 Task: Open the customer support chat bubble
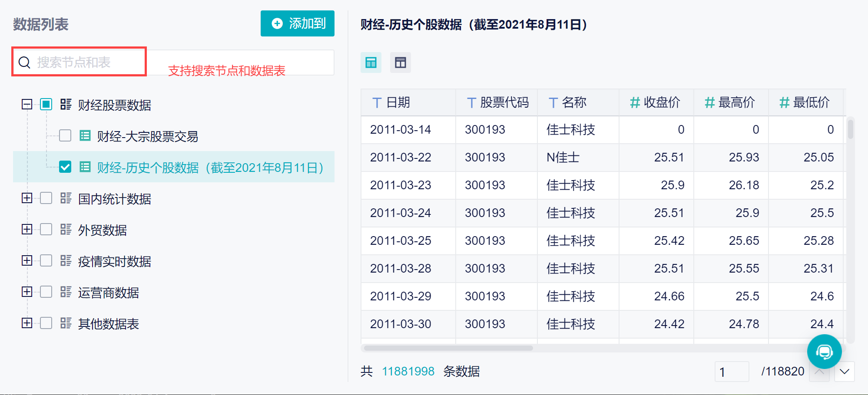[x=824, y=352]
